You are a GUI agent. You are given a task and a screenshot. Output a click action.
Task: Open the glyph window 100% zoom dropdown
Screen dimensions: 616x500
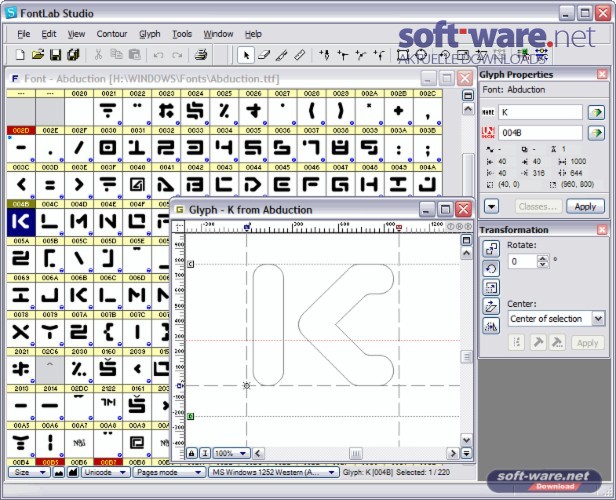pos(232,453)
